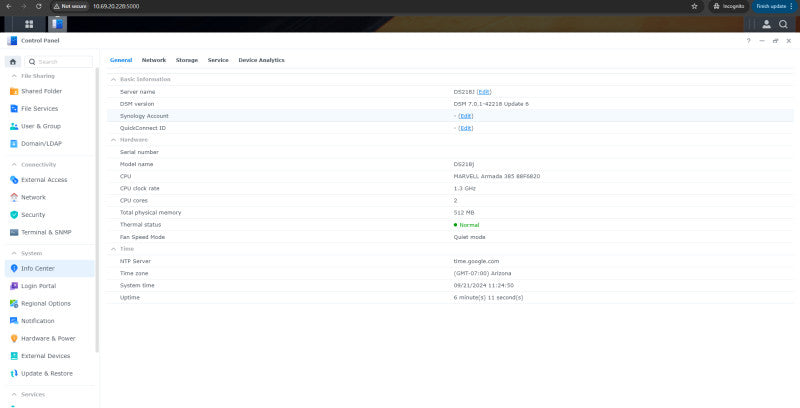The height and width of the screenshot is (408, 800).
Task: Click the Notification icon
Action: tap(14, 321)
